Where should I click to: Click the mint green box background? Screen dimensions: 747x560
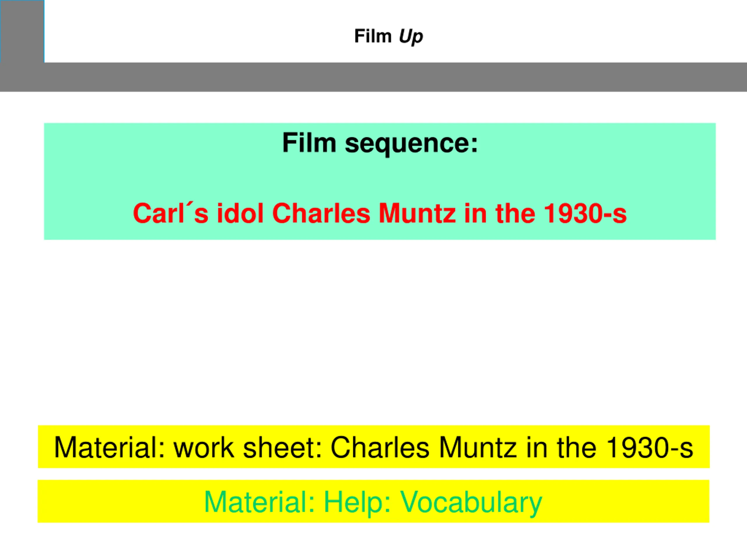coord(380,181)
